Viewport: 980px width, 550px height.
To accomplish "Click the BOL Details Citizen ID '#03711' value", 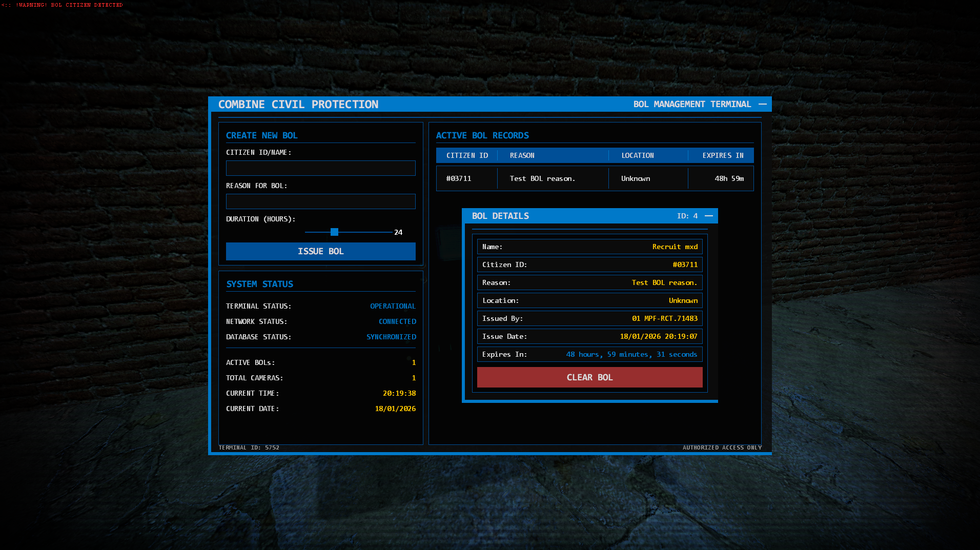I will click(x=685, y=264).
